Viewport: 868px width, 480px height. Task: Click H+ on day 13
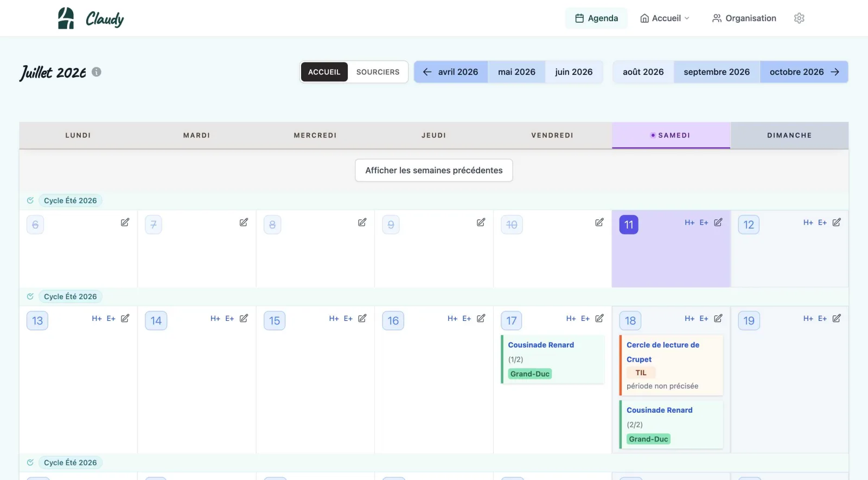[97, 318]
